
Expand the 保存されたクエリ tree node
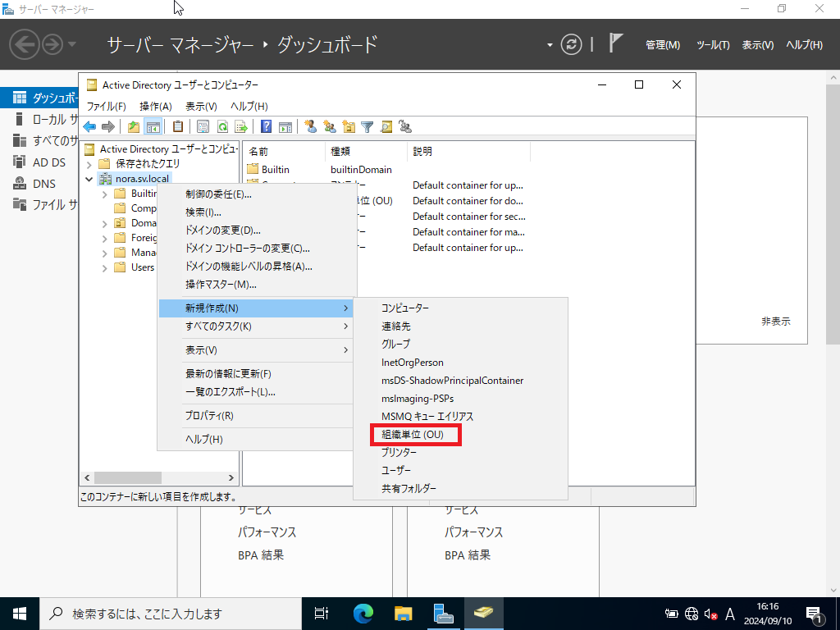pyautogui.click(x=89, y=164)
